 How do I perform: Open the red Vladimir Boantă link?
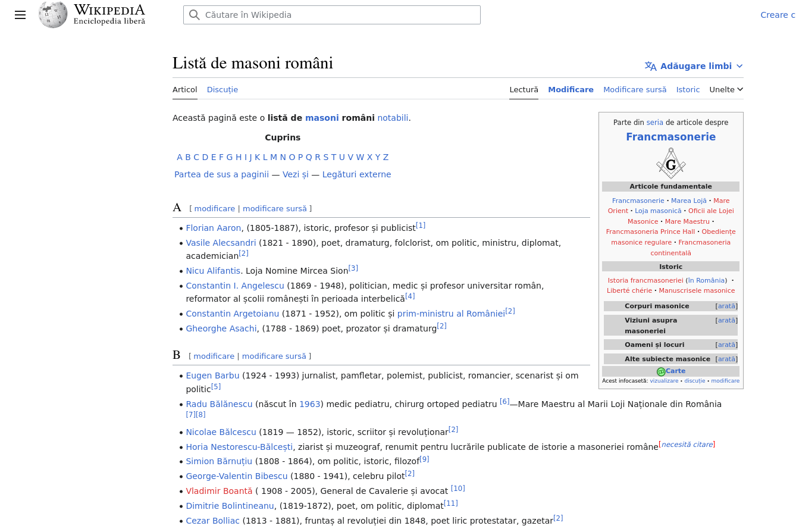219,491
